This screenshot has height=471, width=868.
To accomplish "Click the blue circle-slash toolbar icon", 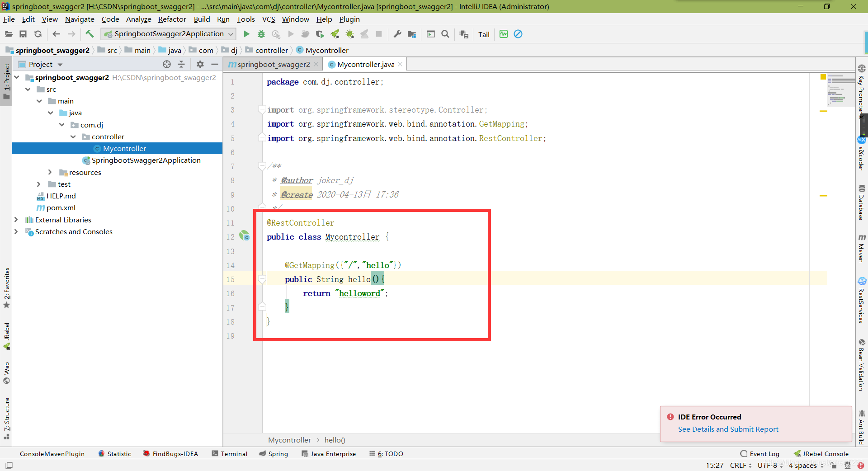I will point(518,34).
